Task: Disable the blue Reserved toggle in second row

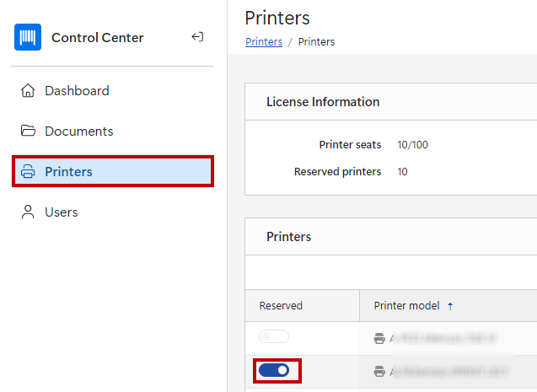Action: click(274, 370)
